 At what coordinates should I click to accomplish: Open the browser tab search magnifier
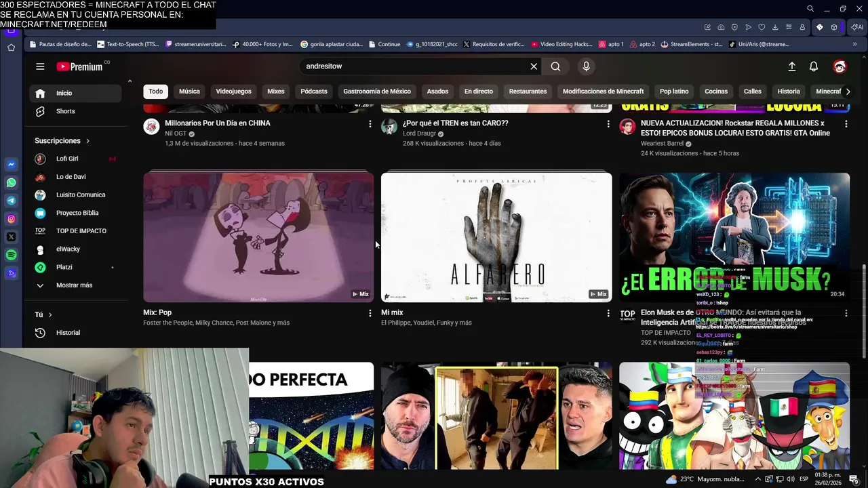810,9
